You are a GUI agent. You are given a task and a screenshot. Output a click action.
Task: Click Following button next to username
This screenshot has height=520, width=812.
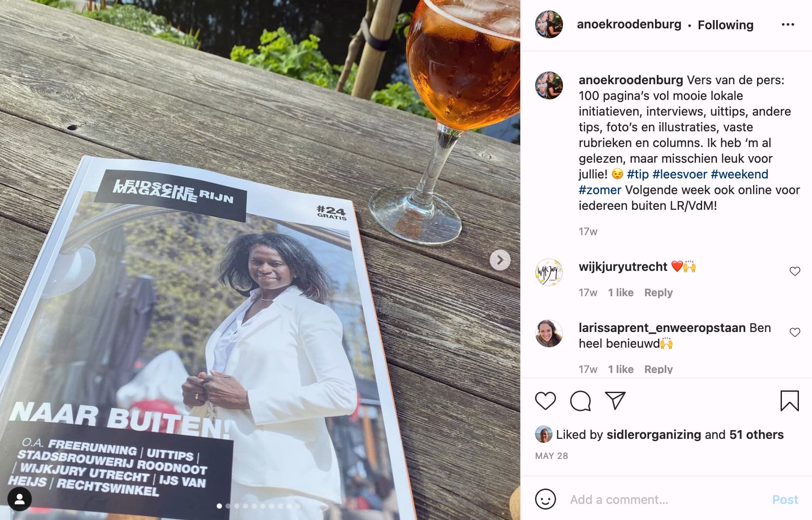726,25
